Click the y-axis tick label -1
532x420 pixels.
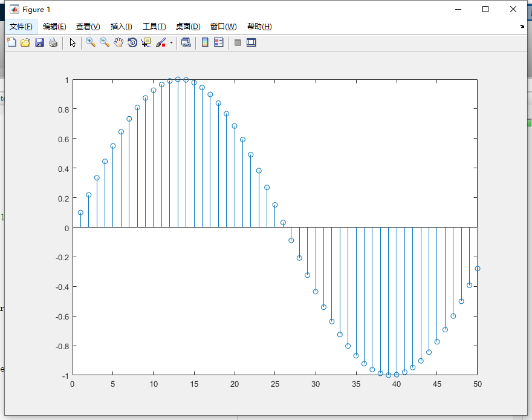[x=65, y=376]
